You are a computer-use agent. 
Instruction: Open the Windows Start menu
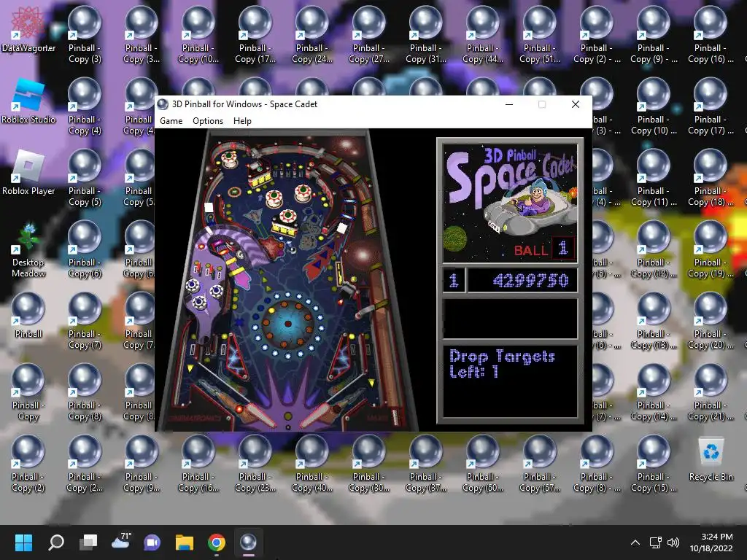tap(23, 542)
